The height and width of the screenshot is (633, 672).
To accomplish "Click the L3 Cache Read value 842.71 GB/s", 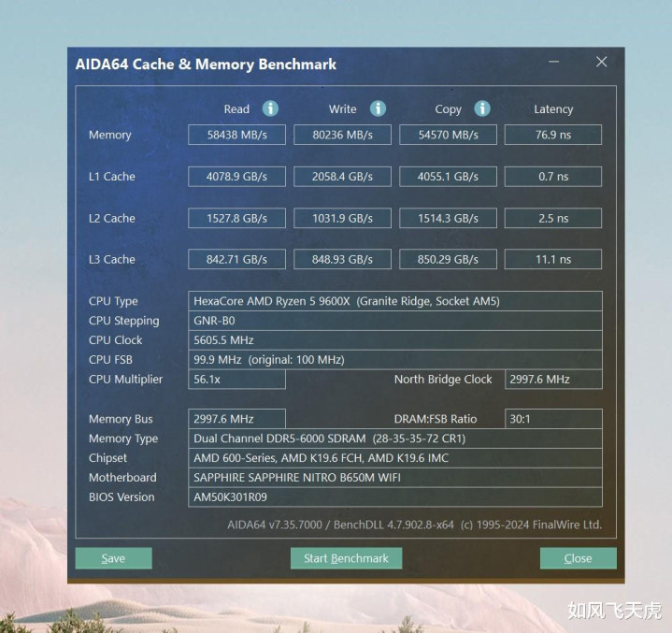I will coord(237,259).
